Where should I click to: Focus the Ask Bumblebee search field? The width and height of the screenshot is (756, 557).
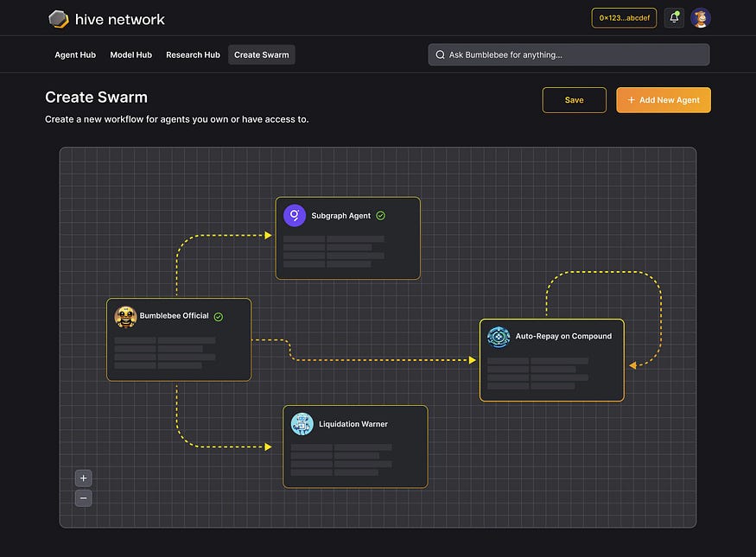[x=569, y=55]
